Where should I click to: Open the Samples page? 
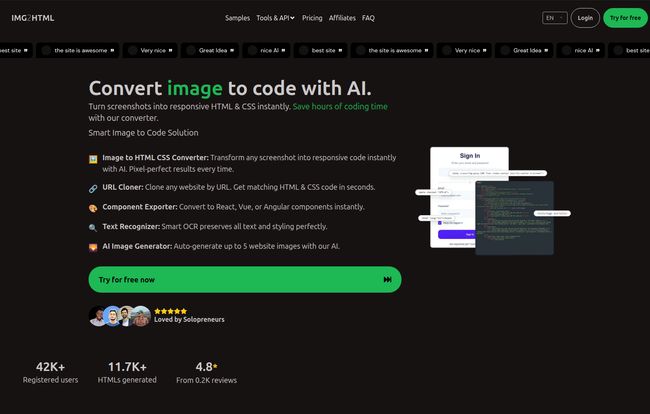tap(238, 18)
